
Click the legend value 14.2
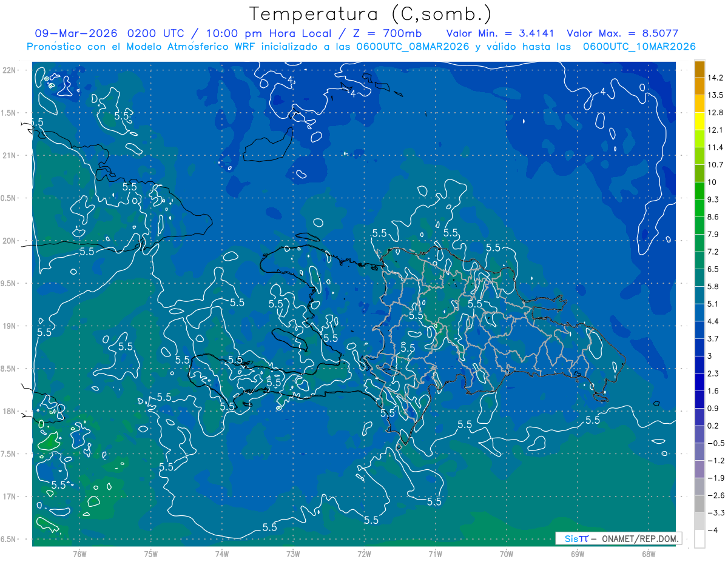click(x=715, y=78)
